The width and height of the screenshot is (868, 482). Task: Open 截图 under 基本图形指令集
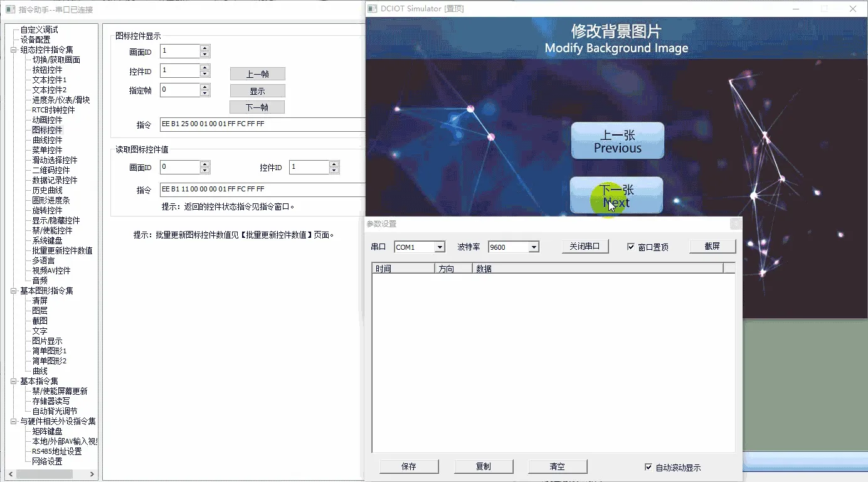point(40,320)
